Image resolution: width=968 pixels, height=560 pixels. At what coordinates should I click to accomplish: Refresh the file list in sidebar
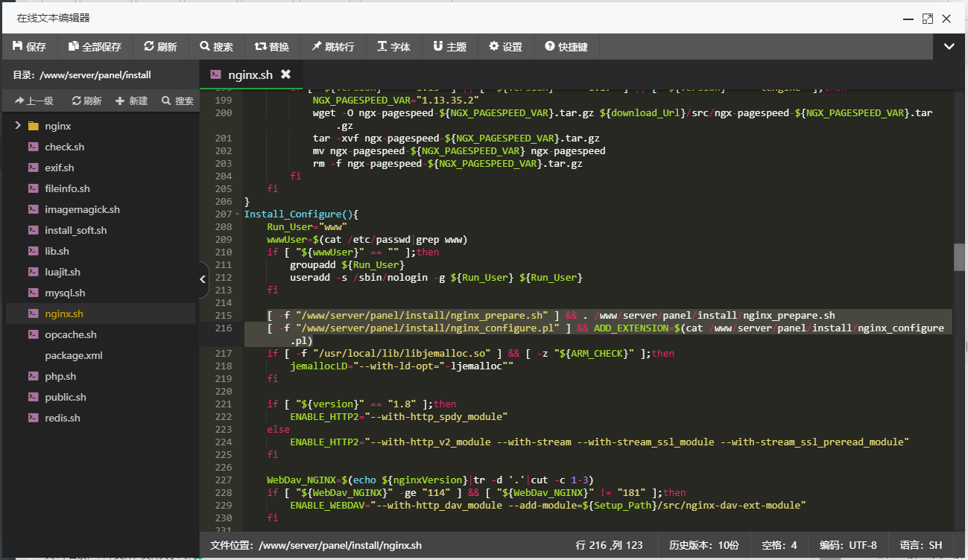point(86,101)
